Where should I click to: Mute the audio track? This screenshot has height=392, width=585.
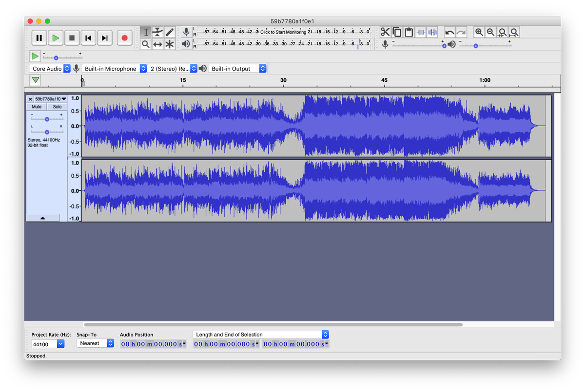tap(37, 107)
